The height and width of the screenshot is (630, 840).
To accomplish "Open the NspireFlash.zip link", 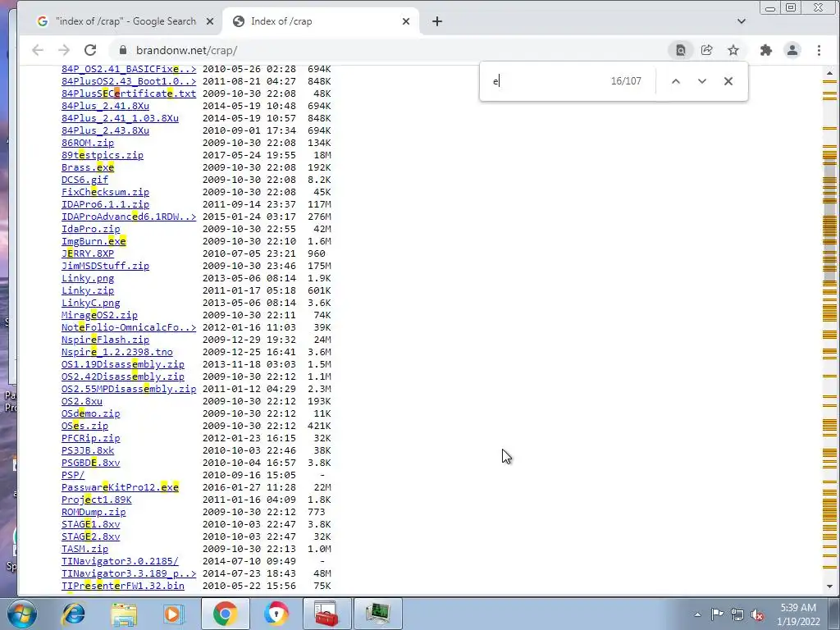I will [106, 340].
